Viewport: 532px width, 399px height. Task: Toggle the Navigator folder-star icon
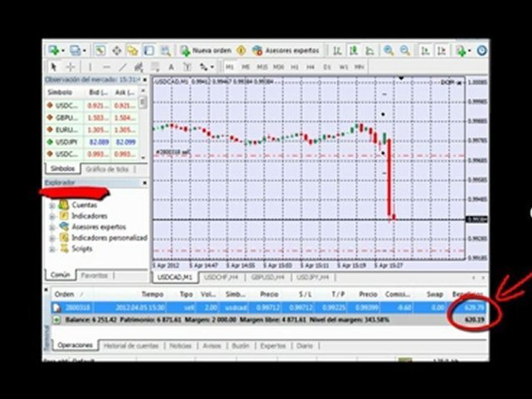pos(132,50)
